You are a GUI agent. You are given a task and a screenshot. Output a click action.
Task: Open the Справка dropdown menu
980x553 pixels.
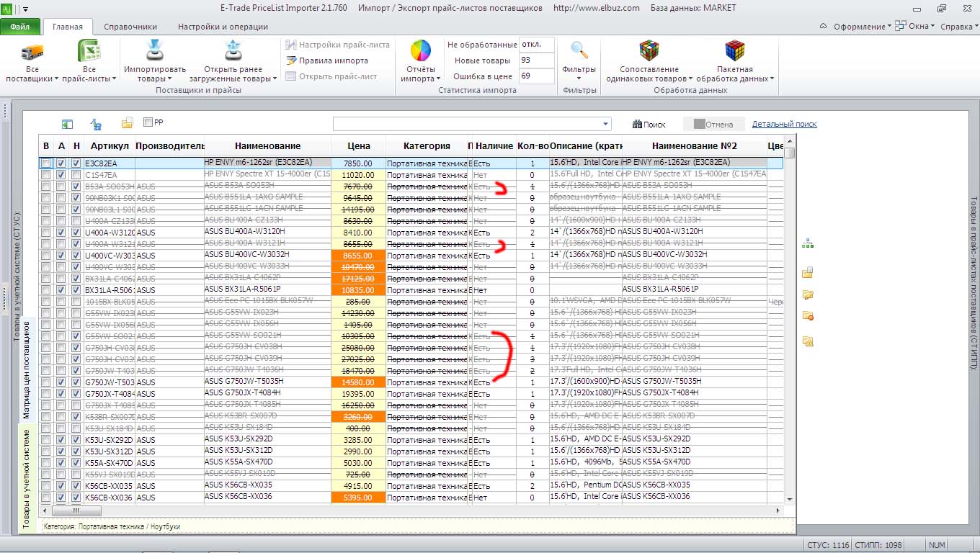tap(959, 27)
